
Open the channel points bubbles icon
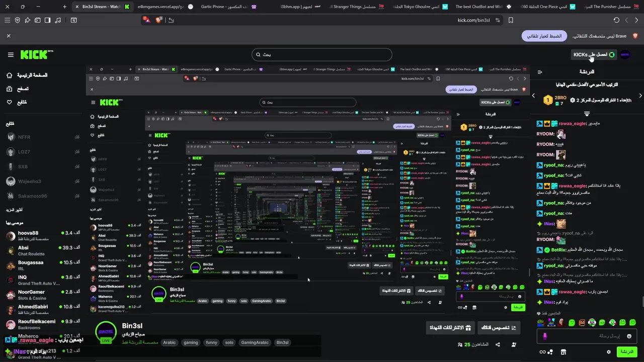(x=550, y=352)
